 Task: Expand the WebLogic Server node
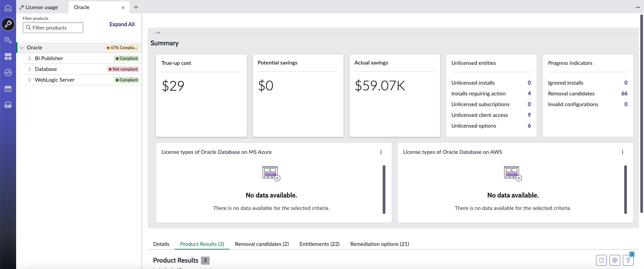point(30,80)
